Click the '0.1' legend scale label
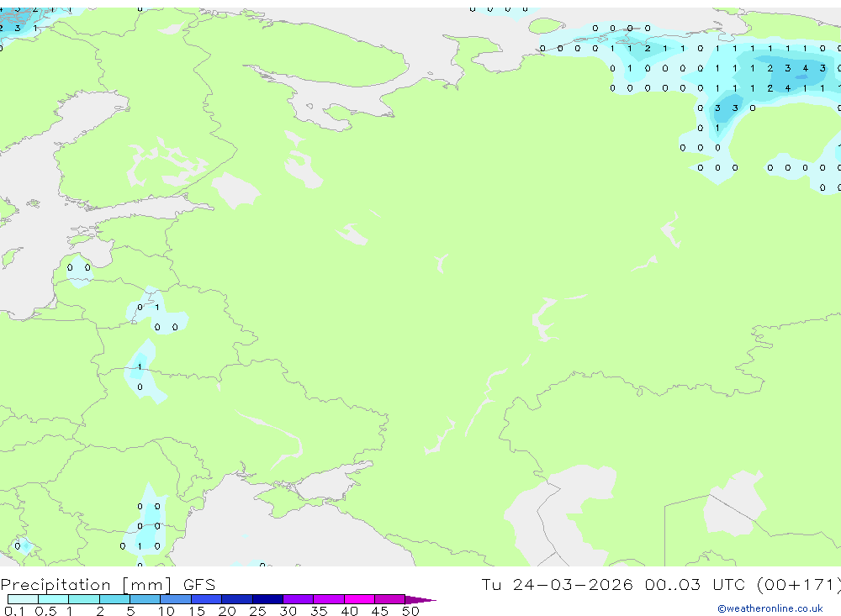This screenshot has height=616, width=841. (14, 611)
